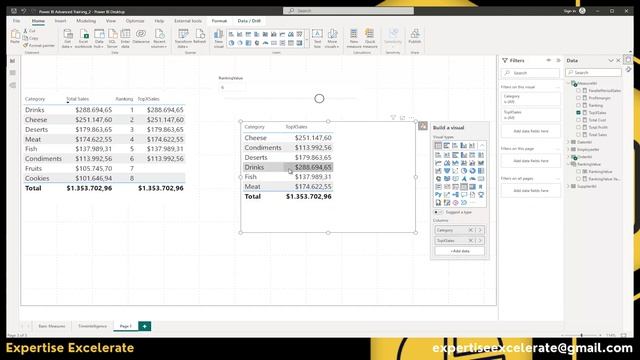Expand the Suppliertbl table node
This screenshot has height=360, width=640.
click(x=568, y=186)
